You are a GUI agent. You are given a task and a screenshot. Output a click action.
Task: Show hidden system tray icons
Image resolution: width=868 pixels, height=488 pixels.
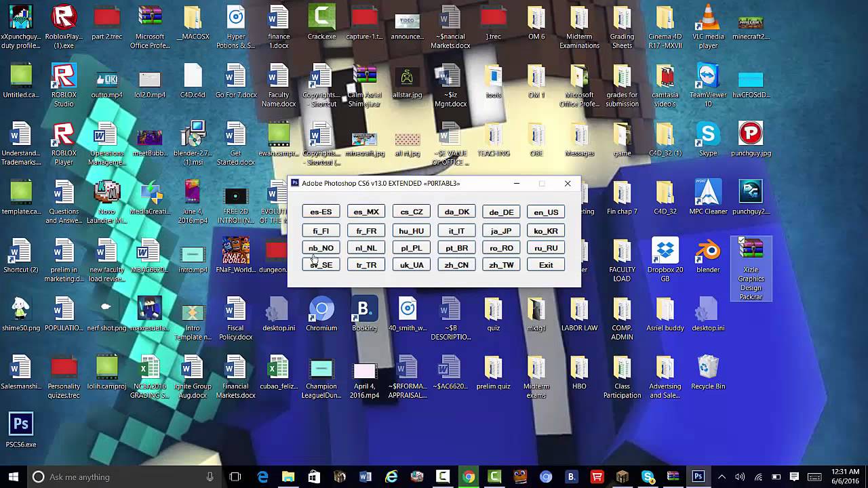(722, 476)
